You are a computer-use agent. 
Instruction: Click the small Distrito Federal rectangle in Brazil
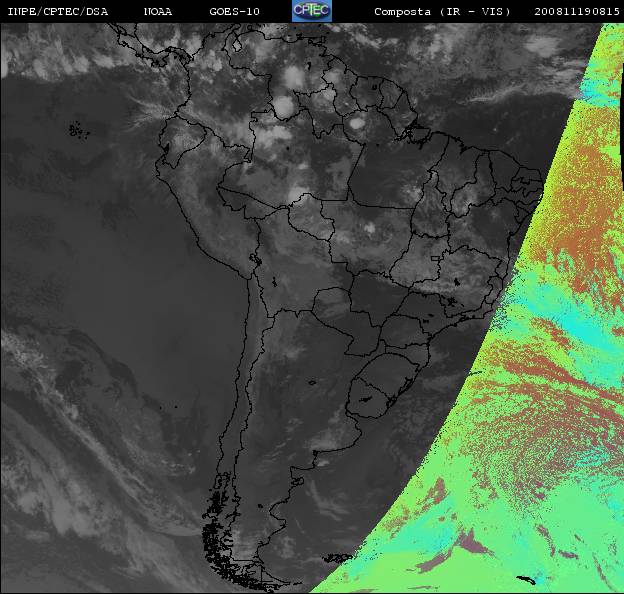coord(437,259)
